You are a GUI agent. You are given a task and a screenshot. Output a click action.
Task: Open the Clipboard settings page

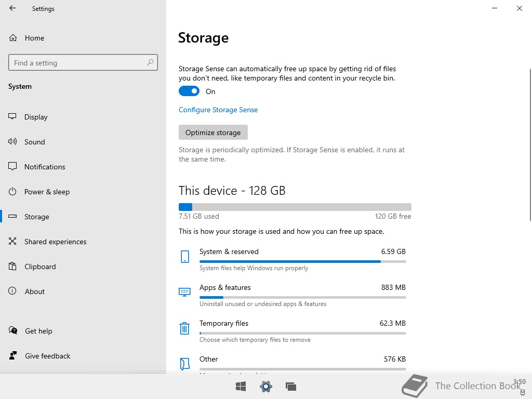click(83, 267)
